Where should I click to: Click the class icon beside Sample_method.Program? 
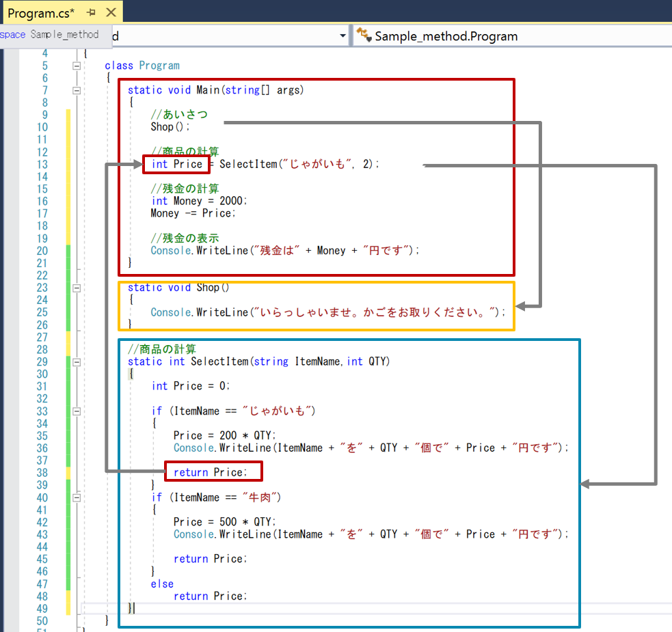364,35
